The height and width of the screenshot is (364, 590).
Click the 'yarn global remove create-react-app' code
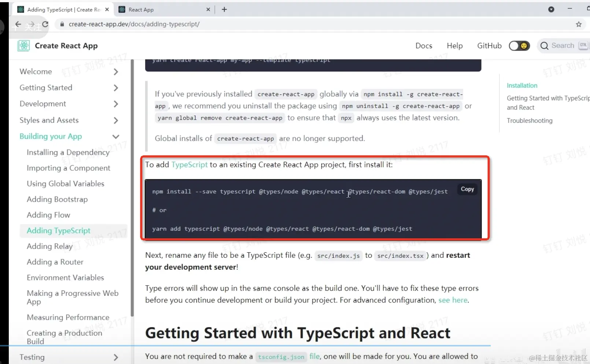pos(220,118)
